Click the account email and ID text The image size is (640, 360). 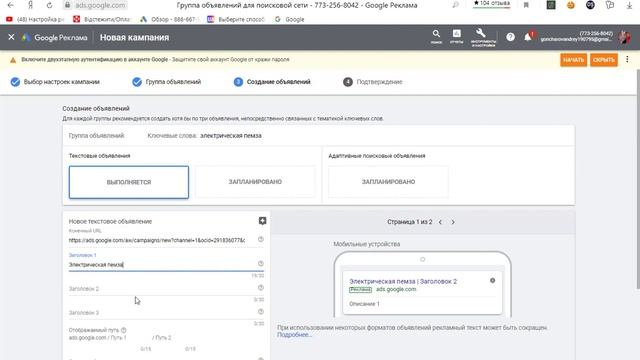[x=576, y=36]
